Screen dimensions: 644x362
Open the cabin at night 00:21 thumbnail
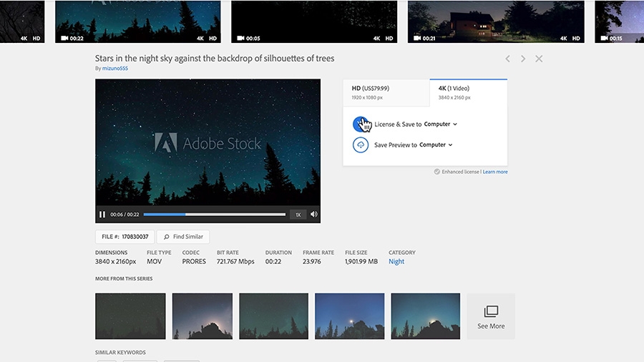[x=496, y=21]
